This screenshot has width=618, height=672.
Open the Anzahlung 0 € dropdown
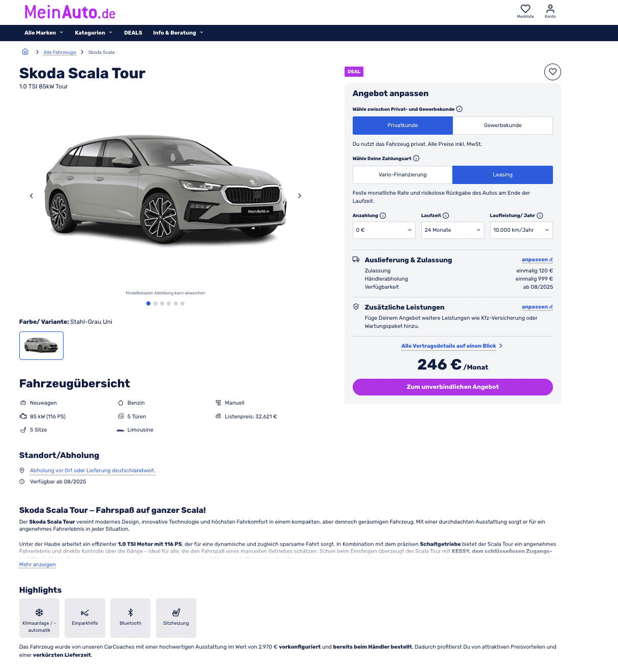click(384, 230)
